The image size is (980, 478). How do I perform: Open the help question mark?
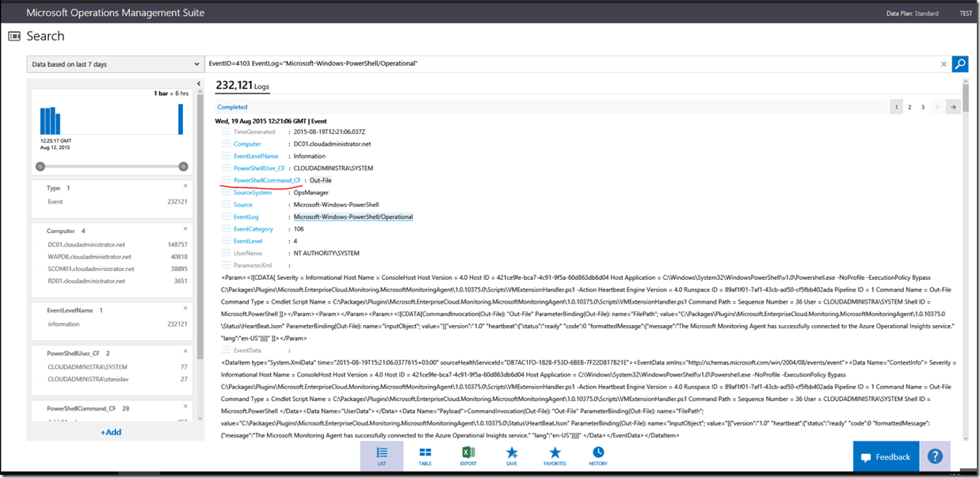[935, 457]
